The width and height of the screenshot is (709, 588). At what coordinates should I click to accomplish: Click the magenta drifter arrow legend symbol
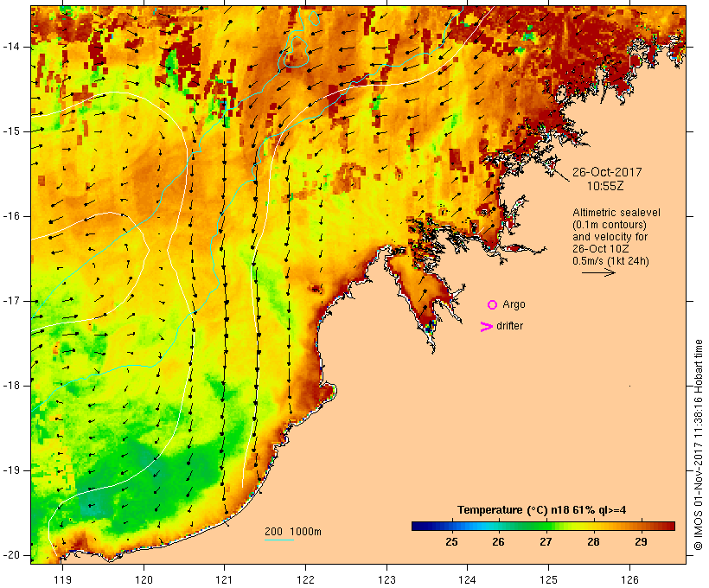pyautogui.click(x=487, y=327)
